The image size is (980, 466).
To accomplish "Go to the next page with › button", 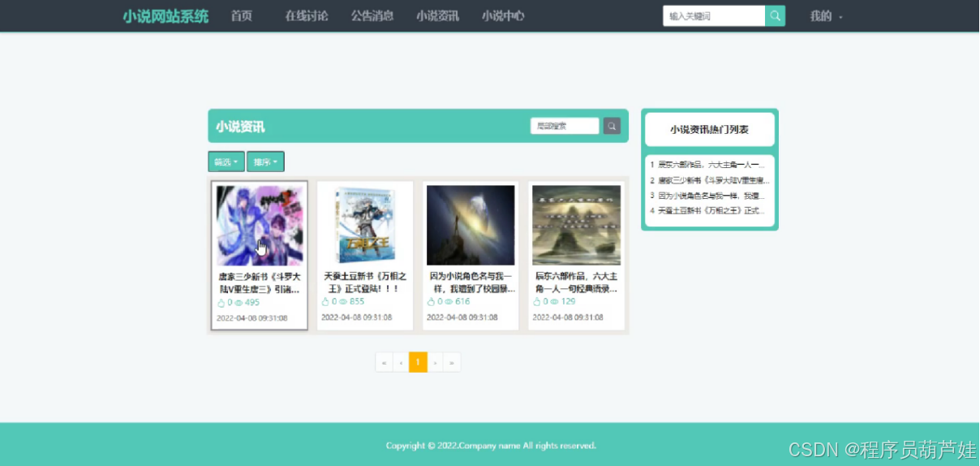I will pos(435,362).
